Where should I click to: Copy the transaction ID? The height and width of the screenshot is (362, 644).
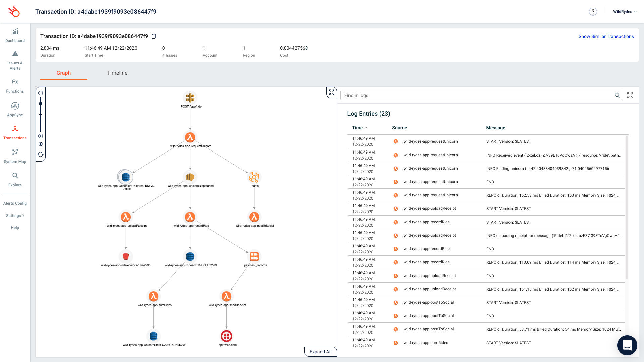(154, 36)
